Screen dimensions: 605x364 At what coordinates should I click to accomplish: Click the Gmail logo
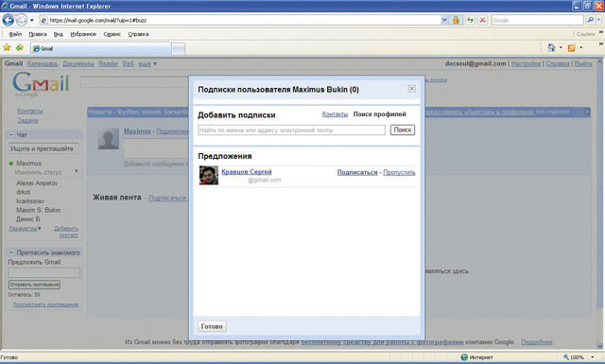[x=41, y=84]
